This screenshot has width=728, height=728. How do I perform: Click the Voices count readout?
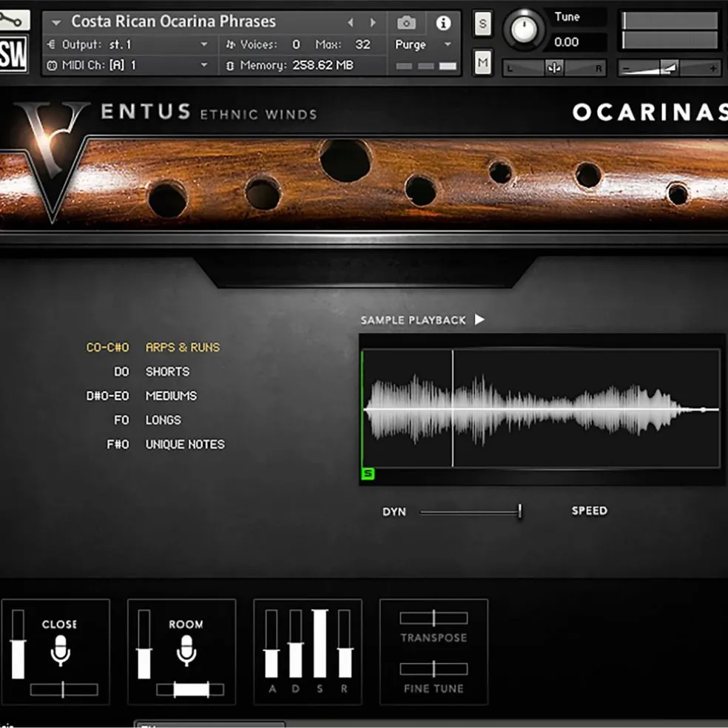point(263,44)
